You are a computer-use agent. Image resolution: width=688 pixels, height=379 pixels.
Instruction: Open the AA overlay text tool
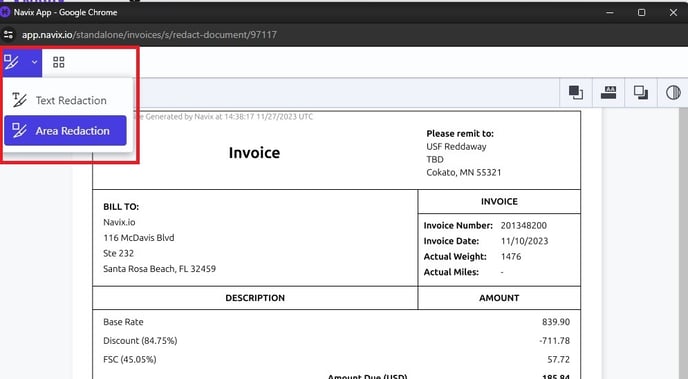[608, 93]
